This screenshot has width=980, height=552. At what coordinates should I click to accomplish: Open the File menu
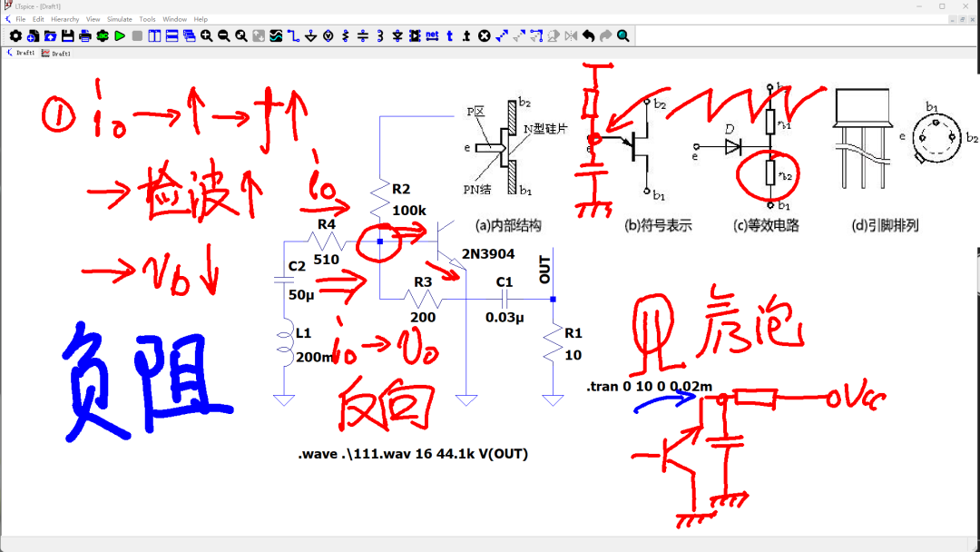coord(21,19)
